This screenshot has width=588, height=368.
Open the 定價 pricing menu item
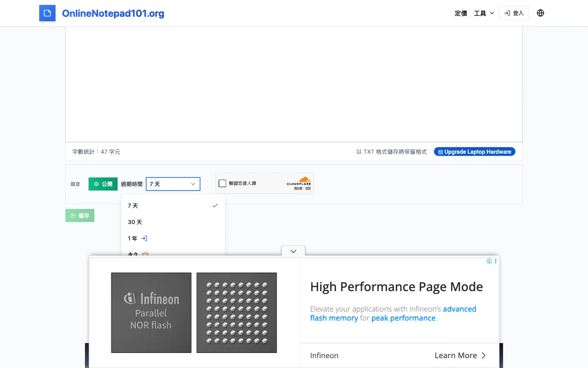461,13
